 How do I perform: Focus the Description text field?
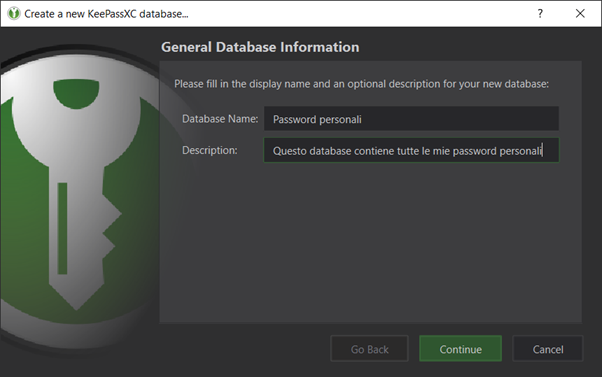pyautogui.click(x=411, y=150)
